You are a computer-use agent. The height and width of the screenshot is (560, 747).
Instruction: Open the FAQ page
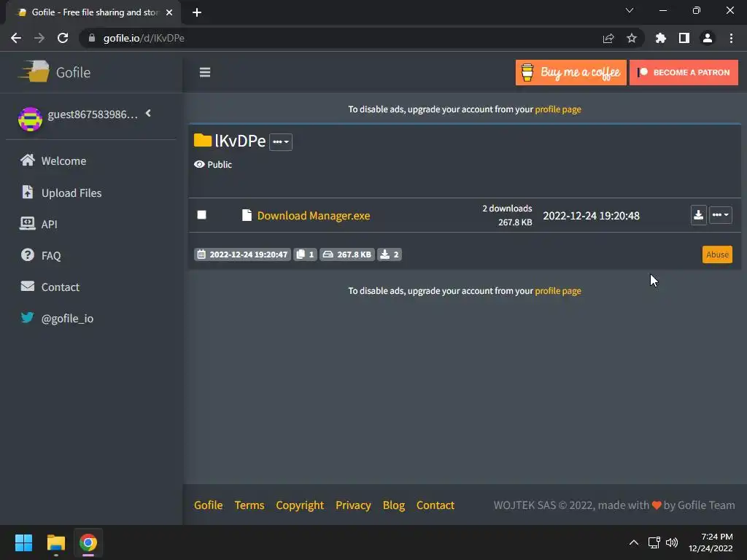coord(41,255)
